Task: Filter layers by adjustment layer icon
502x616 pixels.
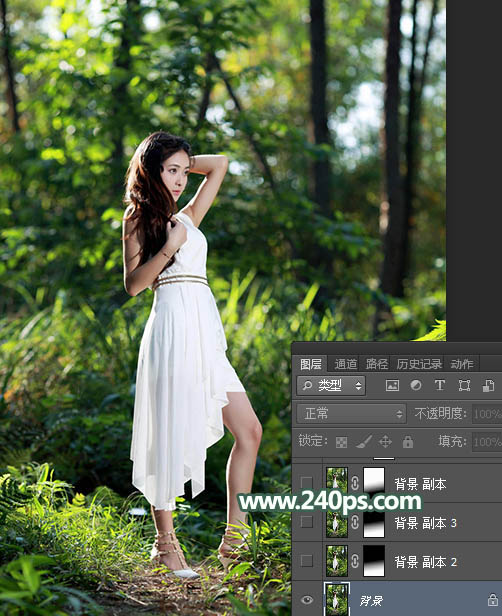Action: (416, 385)
